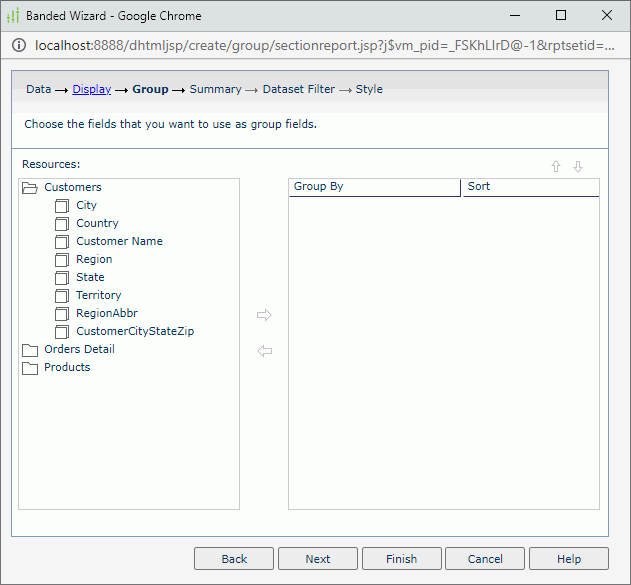This screenshot has height=585, width=631.
Task: Select the Customer Name field
Action: coord(119,241)
